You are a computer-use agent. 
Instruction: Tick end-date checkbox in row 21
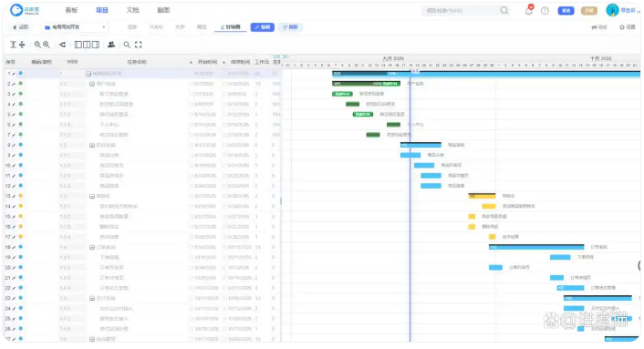click(224, 278)
